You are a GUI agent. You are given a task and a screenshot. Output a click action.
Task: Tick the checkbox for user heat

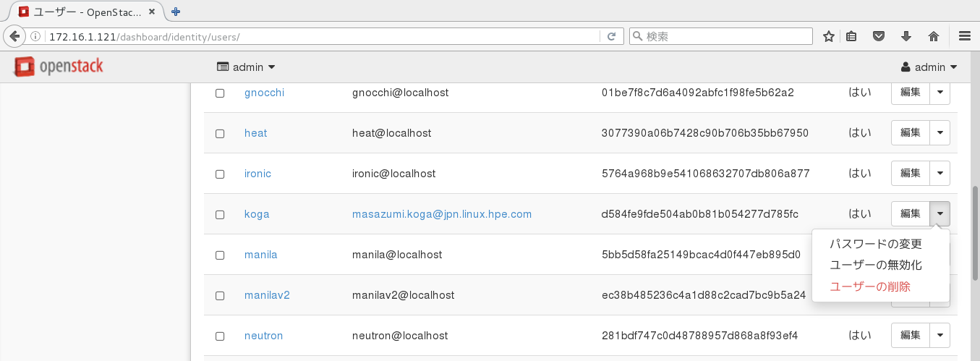point(220,134)
